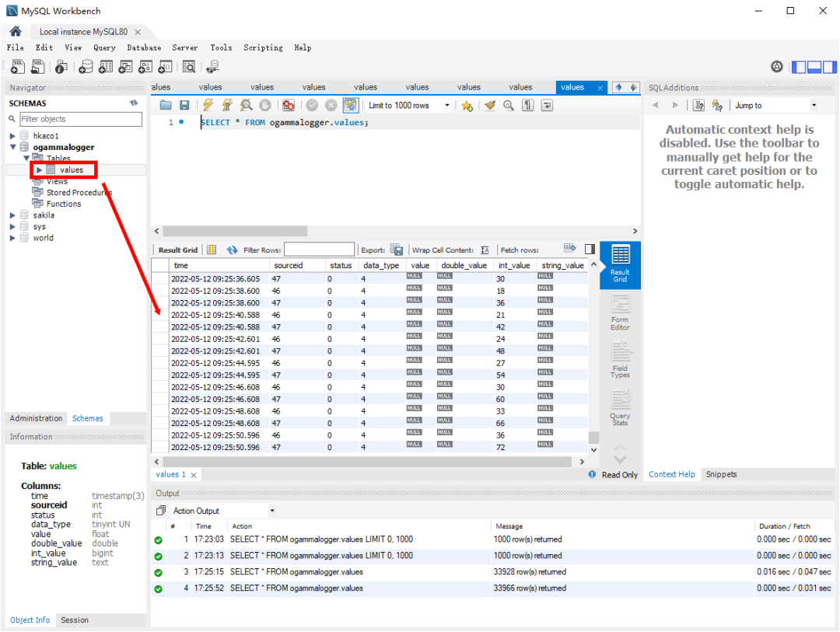
Task: Execute the query with the lightning bolt icon
Action: [208, 106]
